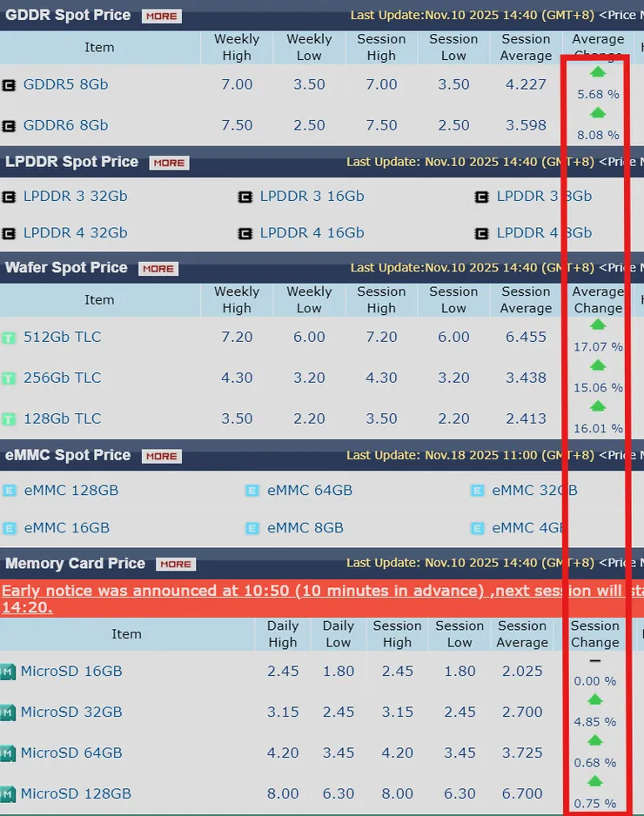Open the MicroSD 16GB link

click(x=71, y=672)
